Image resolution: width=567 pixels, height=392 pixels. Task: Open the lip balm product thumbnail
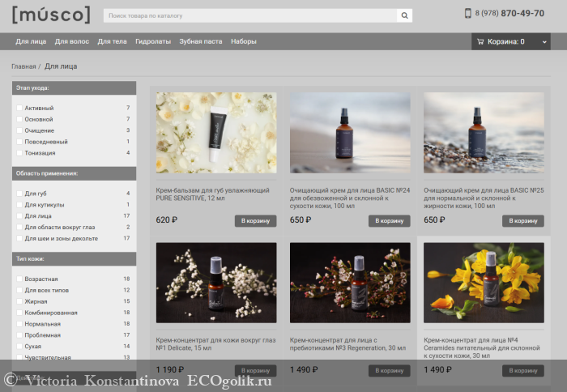click(216, 132)
